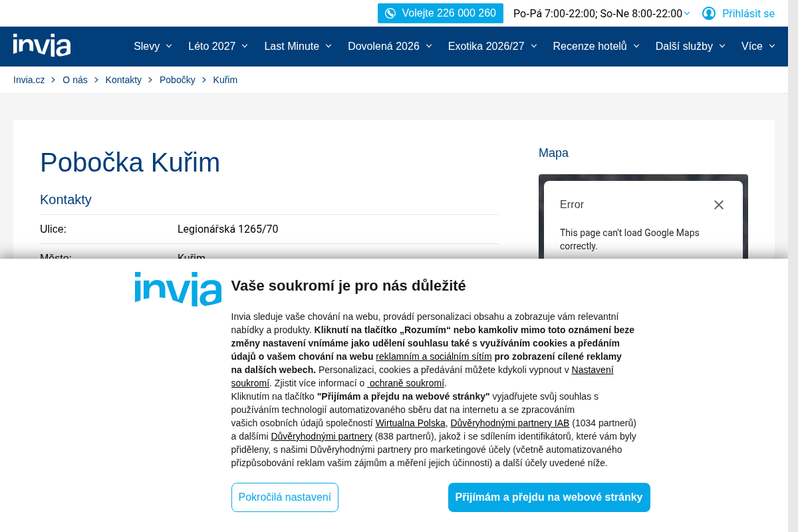Click the Mapa heading
The width and height of the screenshot is (798, 532).
553,153
